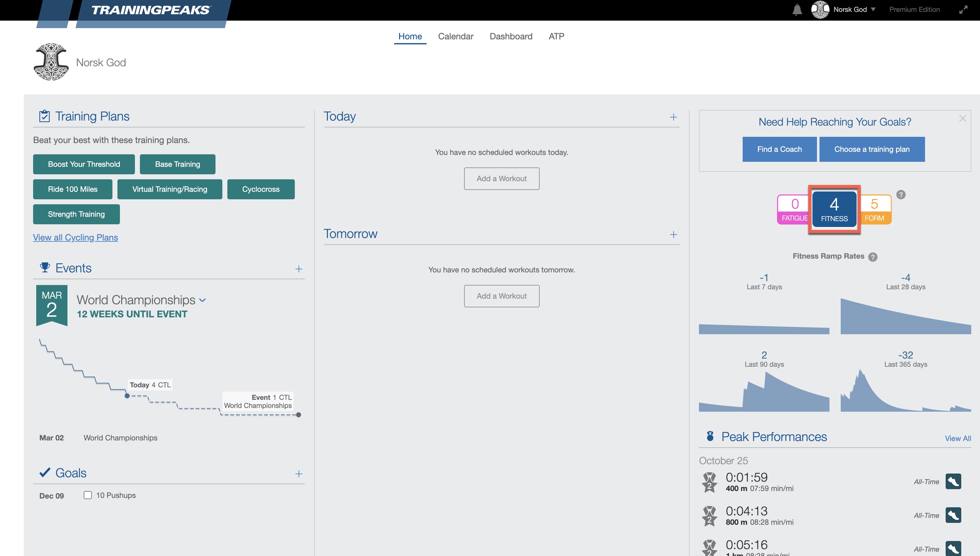Open the large Norsk God profile picture
Viewport: 980px width, 556px height.
click(51, 62)
